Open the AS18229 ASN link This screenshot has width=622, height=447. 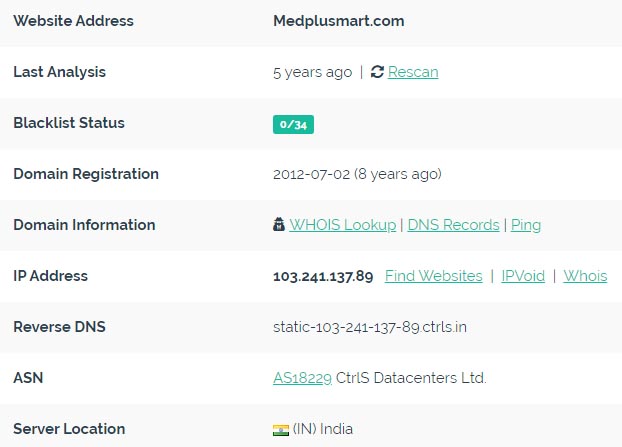(x=302, y=378)
